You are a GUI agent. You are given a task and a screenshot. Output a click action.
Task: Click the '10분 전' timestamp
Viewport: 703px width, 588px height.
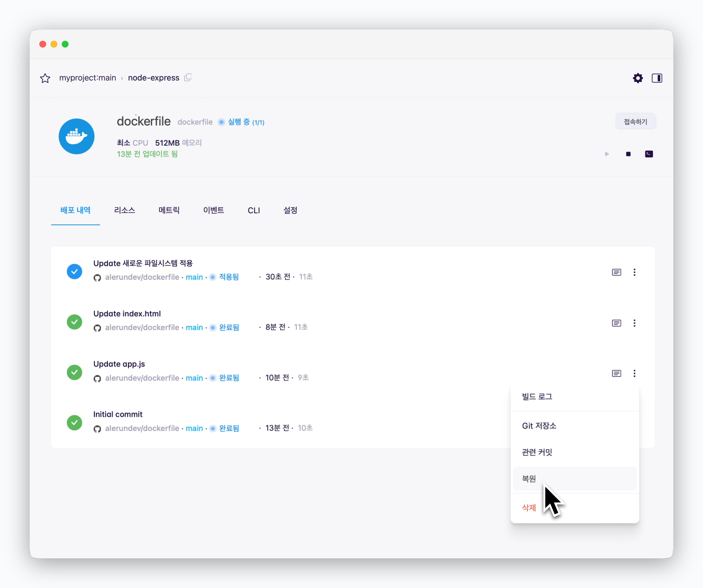[277, 378]
